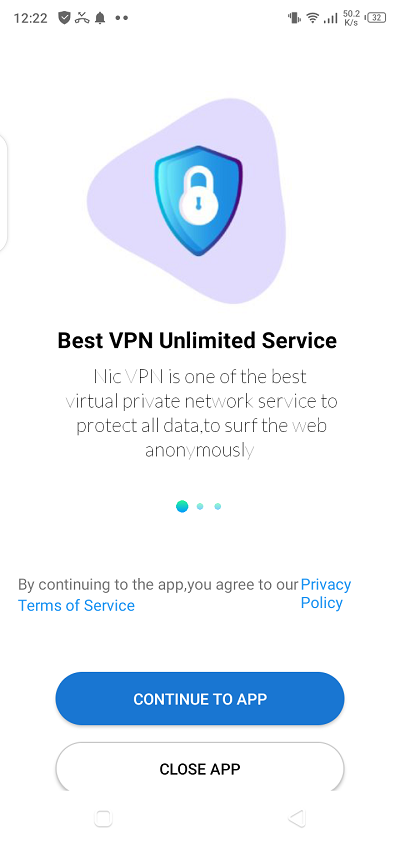Select the first onboarding page dot
This screenshot has height=844, width=400.
(183, 506)
